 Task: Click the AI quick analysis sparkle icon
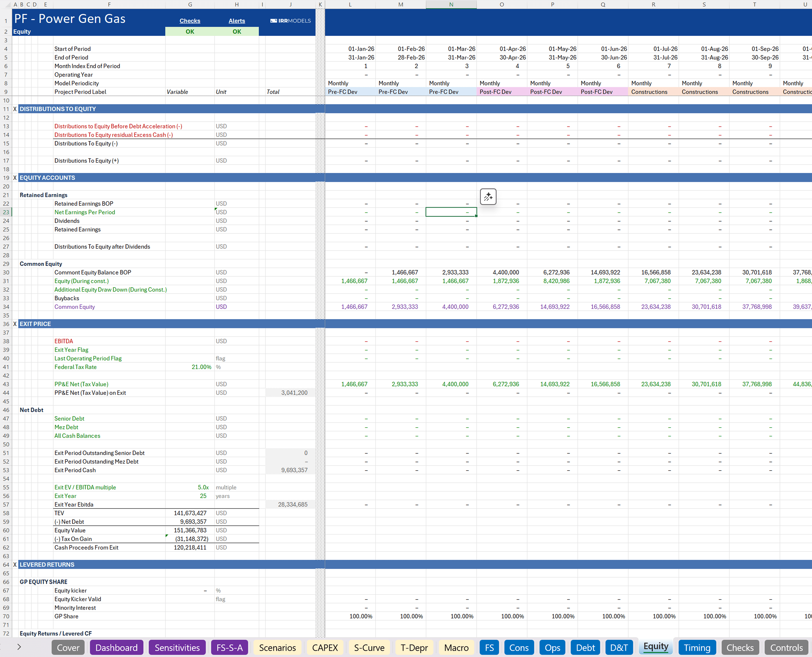(488, 197)
